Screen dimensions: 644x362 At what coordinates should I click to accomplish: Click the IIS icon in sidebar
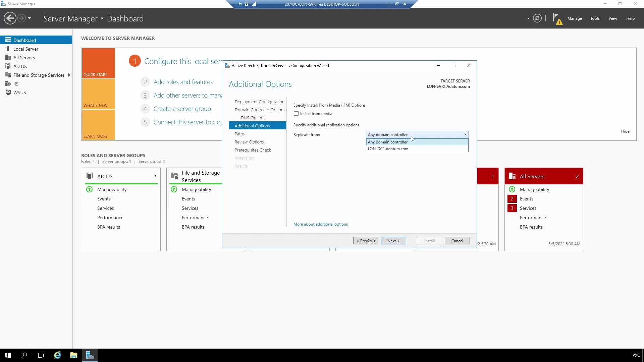[x=8, y=84]
